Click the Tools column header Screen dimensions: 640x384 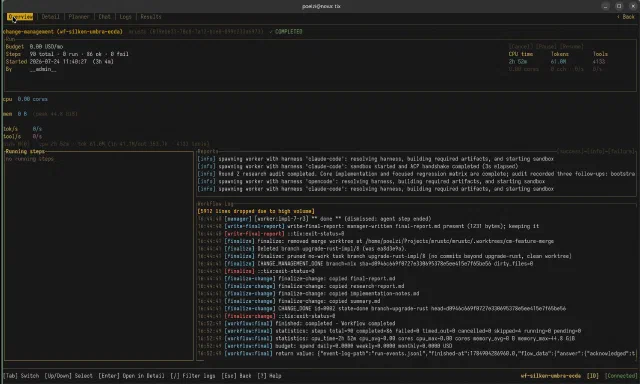tap(600, 54)
